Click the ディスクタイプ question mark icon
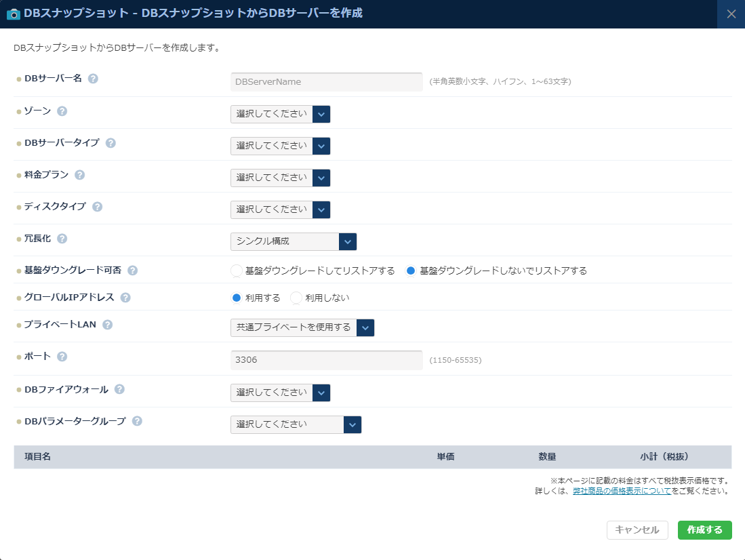 click(x=97, y=206)
